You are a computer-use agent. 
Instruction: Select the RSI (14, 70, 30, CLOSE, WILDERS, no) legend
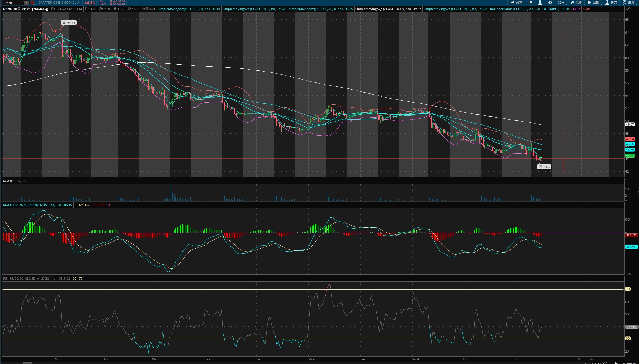(30, 278)
